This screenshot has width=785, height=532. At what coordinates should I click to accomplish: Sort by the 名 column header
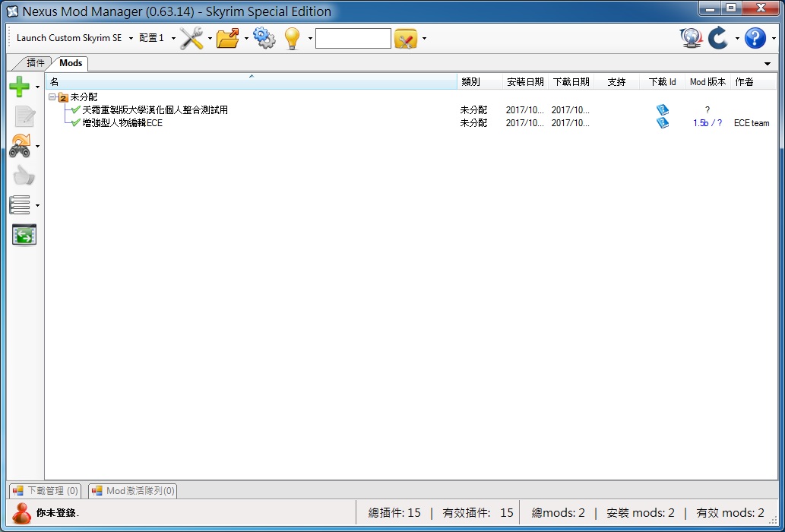(252, 81)
